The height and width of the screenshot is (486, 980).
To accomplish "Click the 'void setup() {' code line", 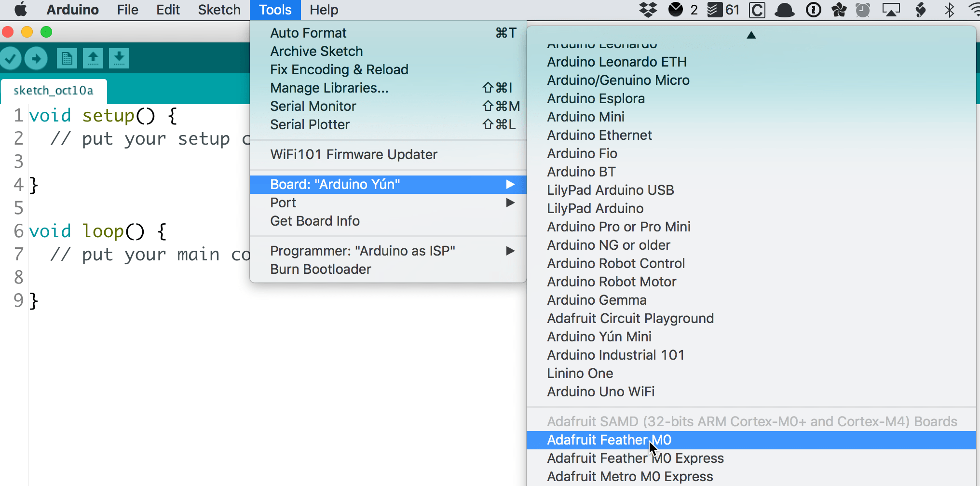I will [x=103, y=116].
